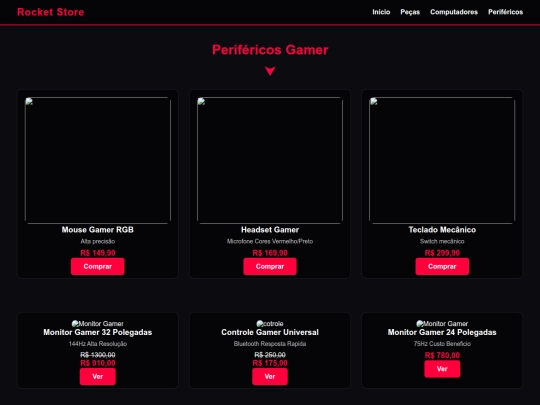Image resolution: width=540 pixels, height=405 pixels.
Task: Open the Computadores nav item
Action: point(454,12)
